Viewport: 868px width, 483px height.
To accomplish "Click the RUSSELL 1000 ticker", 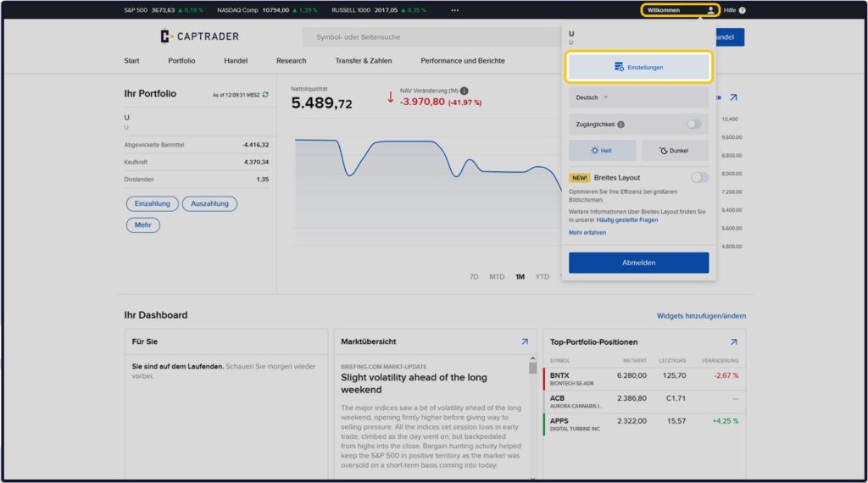I will [379, 10].
